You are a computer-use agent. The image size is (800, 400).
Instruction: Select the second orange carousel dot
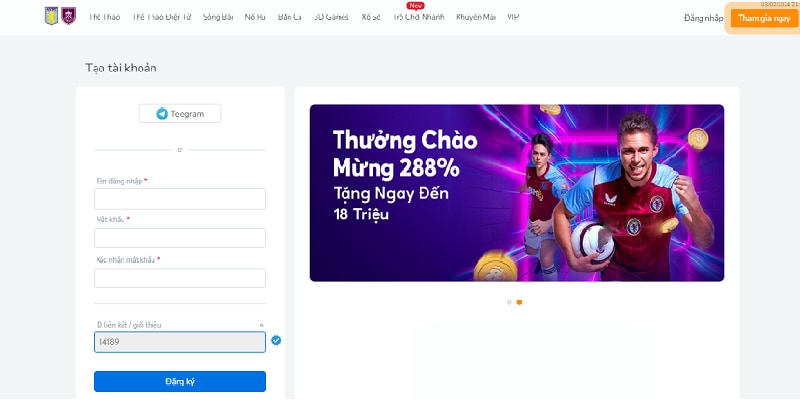pos(519,302)
